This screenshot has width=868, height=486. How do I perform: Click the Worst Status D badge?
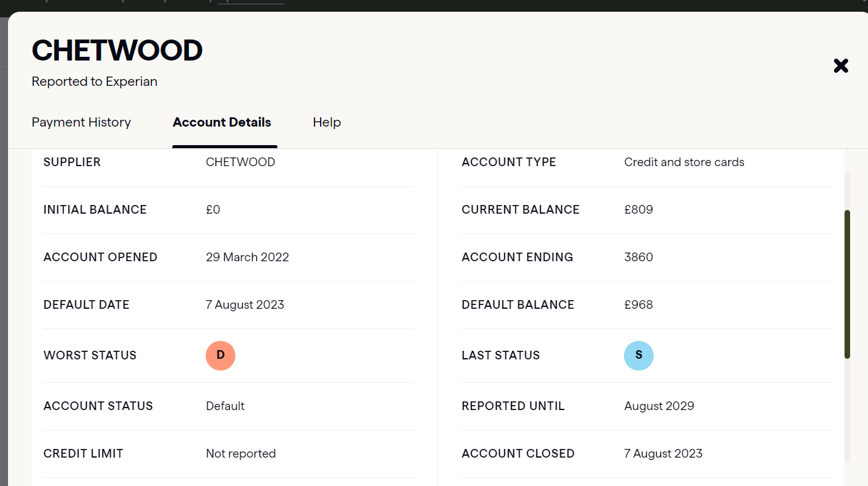(221, 356)
